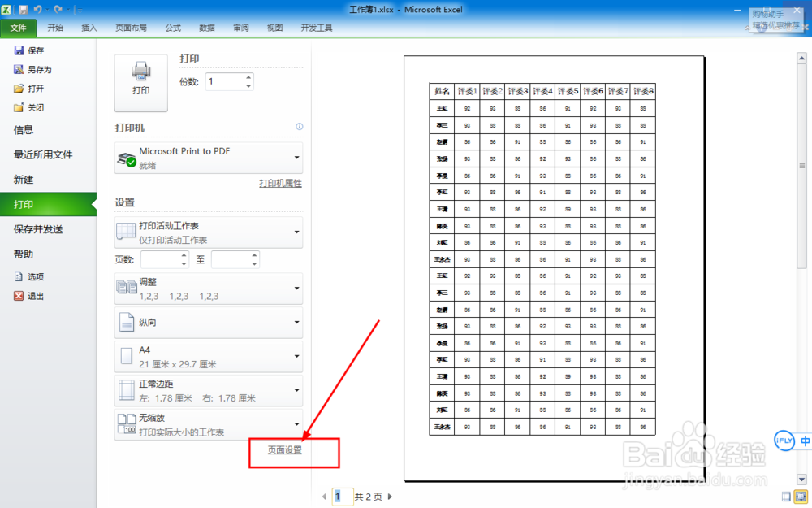This screenshot has width=812, height=508.
Task: Switch to the 开发工具 ribbon tab
Action: [x=317, y=28]
